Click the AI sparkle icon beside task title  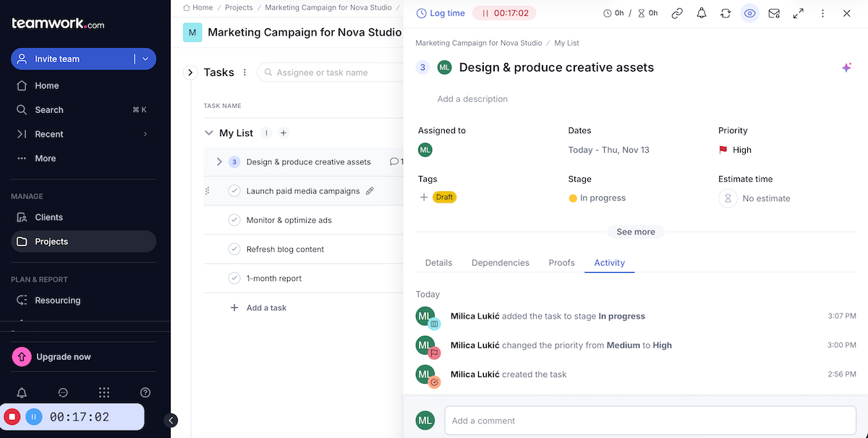[x=846, y=67]
